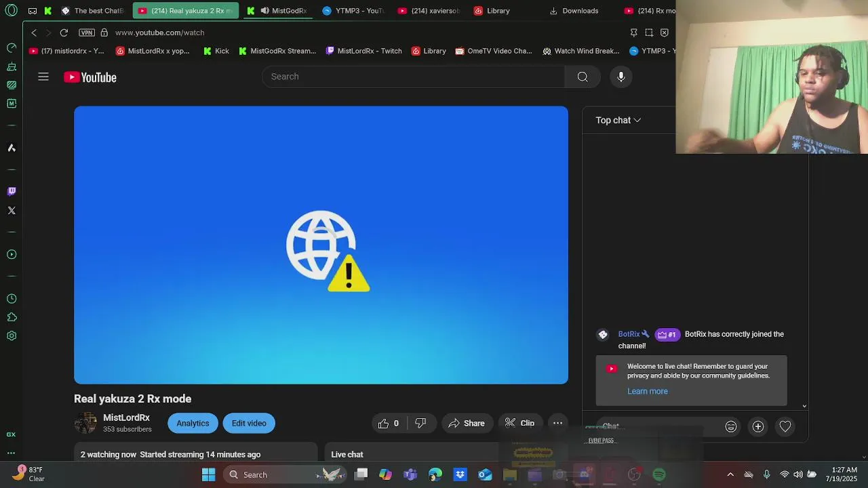Open the MistLordRx channel avatar

[x=85, y=423]
